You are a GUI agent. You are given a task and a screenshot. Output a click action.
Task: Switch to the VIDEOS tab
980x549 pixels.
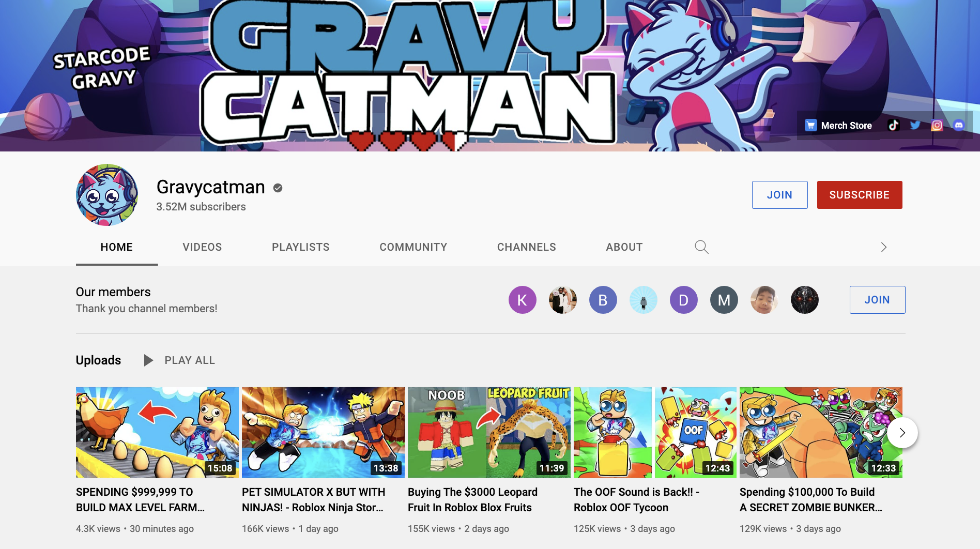click(x=202, y=247)
